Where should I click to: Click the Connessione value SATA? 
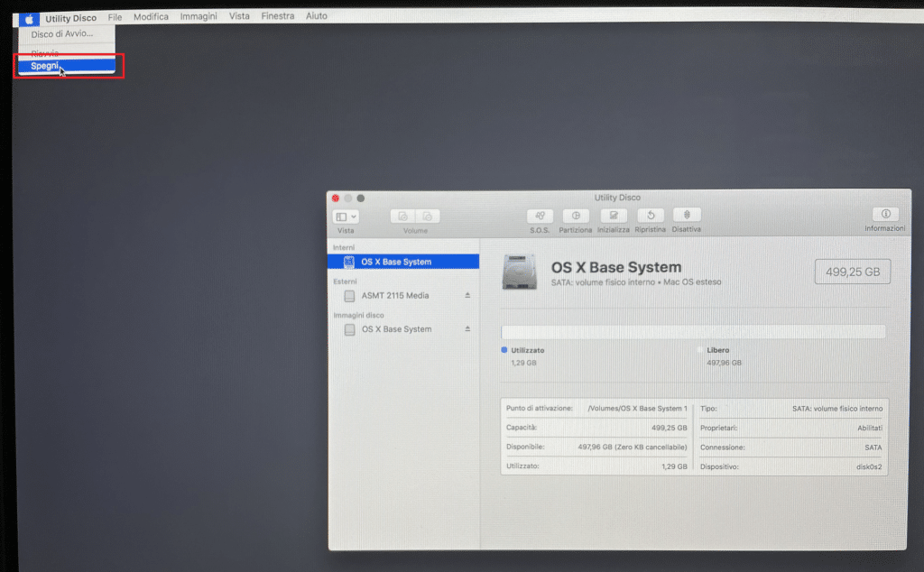873,447
